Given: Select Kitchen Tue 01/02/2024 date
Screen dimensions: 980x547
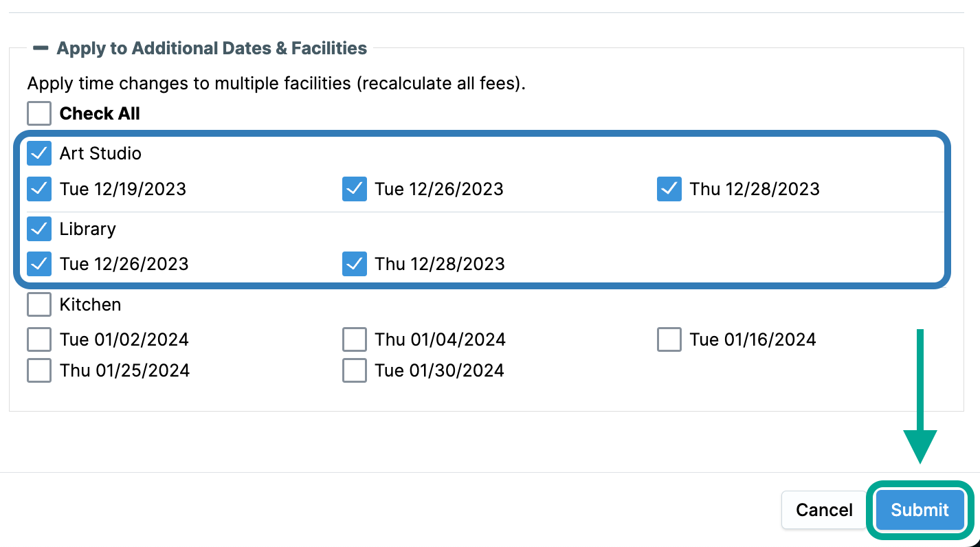Looking at the screenshot, I should (x=39, y=339).
